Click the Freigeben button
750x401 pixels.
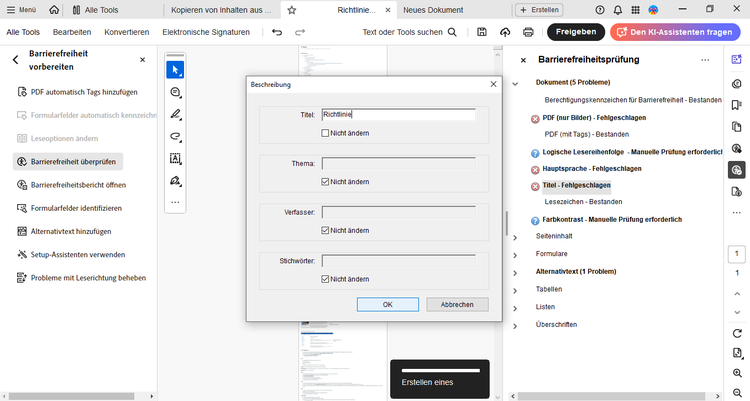coord(576,32)
